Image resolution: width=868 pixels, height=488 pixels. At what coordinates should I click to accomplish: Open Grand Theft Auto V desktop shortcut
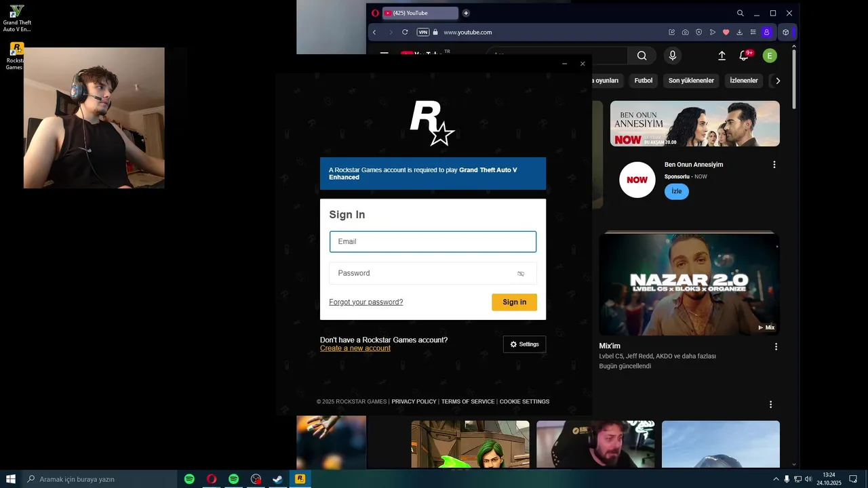[17, 18]
